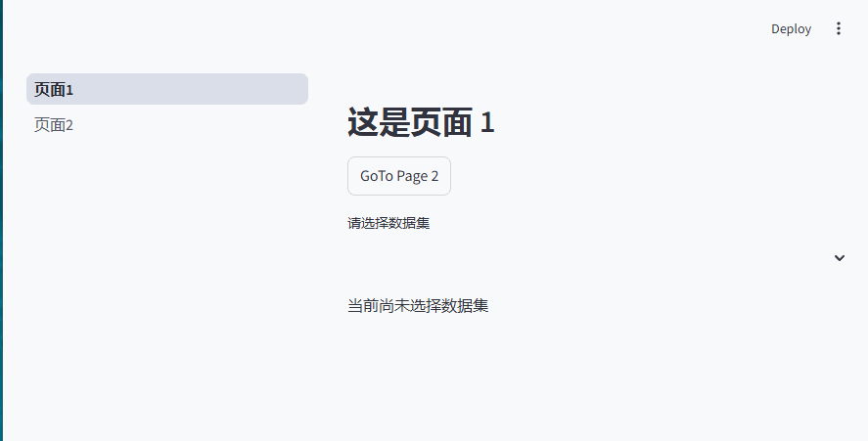Click the 页面1 bold sidebar label

[x=54, y=89]
